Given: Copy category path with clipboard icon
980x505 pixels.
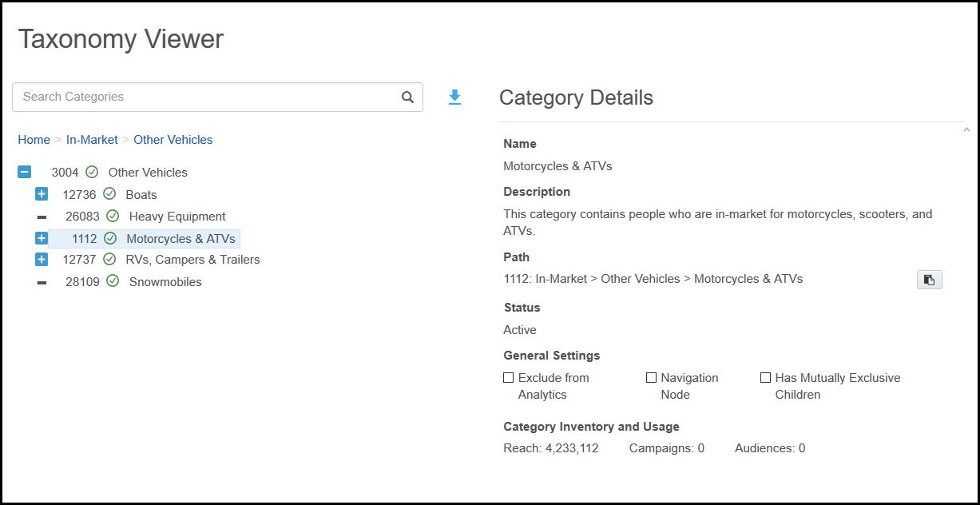Looking at the screenshot, I should (929, 279).
